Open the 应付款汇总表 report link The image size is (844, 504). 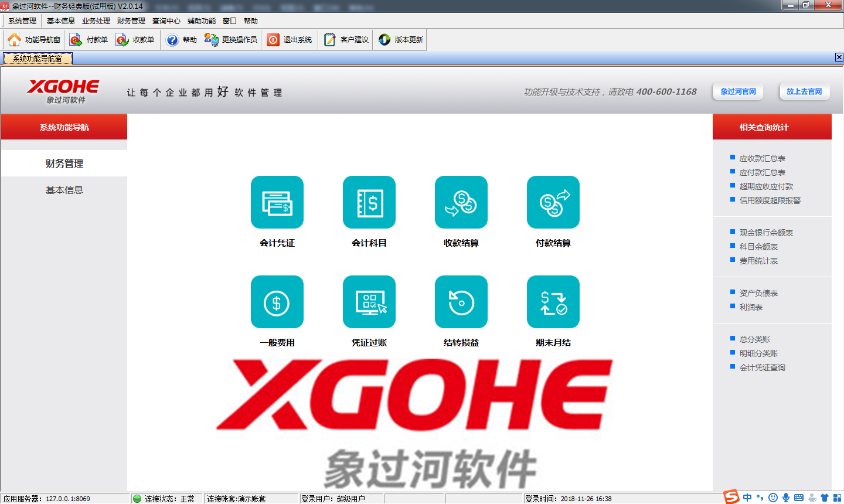(762, 172)
